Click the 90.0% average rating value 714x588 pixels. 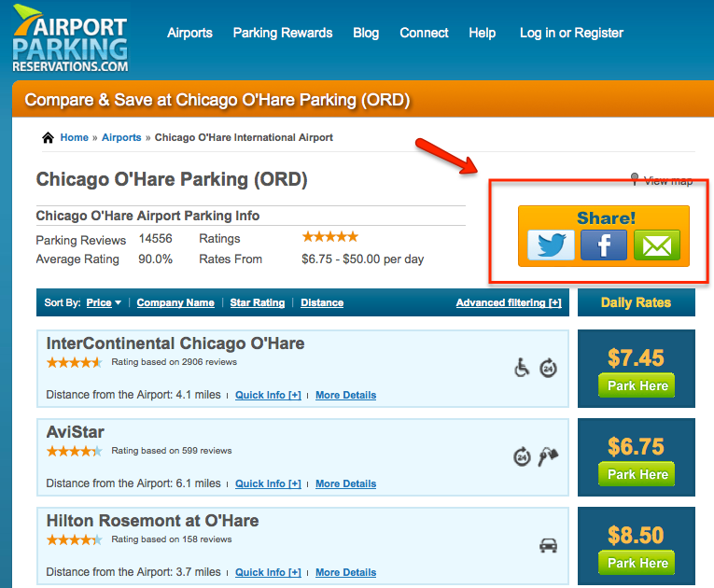[x=155, y=259]
